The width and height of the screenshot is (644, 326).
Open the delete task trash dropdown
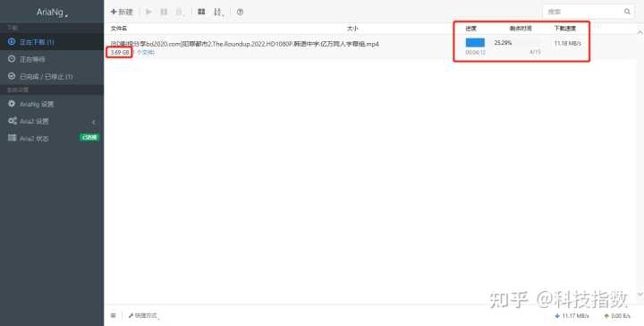(180, 12)
